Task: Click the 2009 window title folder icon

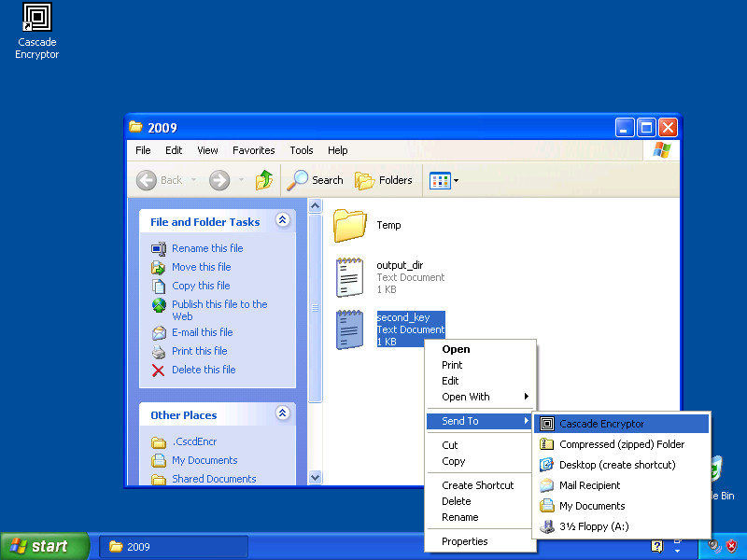Action: 135,127
